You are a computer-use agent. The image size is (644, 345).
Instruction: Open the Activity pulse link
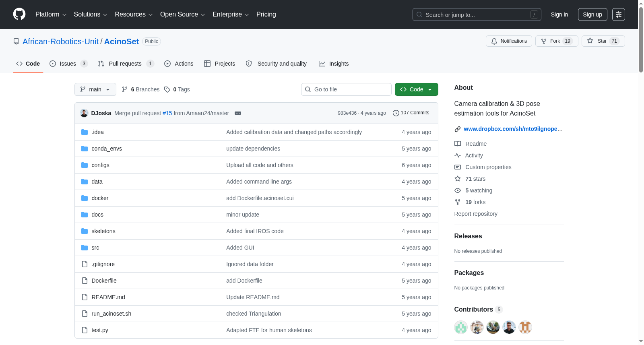(469, 155)
